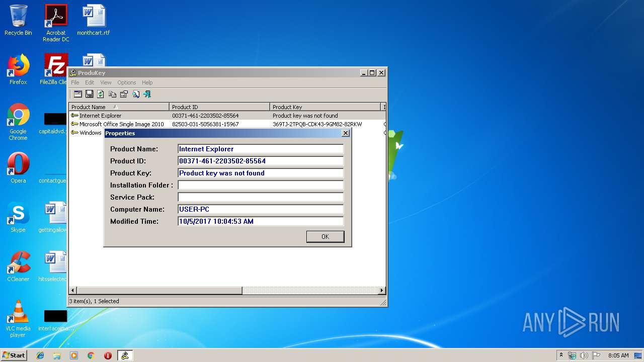
Task: Sort the list by Product Key column header
Action: point(325,107)
